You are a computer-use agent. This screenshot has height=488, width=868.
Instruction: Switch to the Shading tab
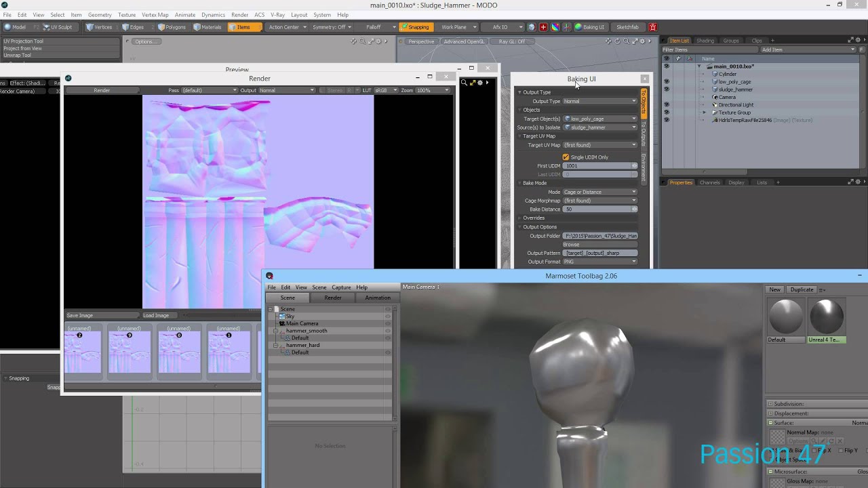click(705, 41)
